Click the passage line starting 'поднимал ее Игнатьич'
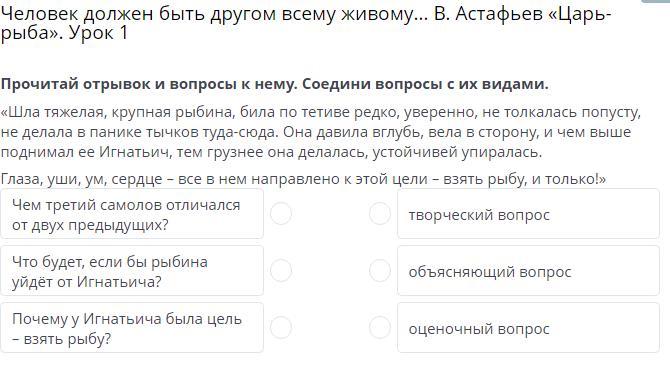 point(271,153)
